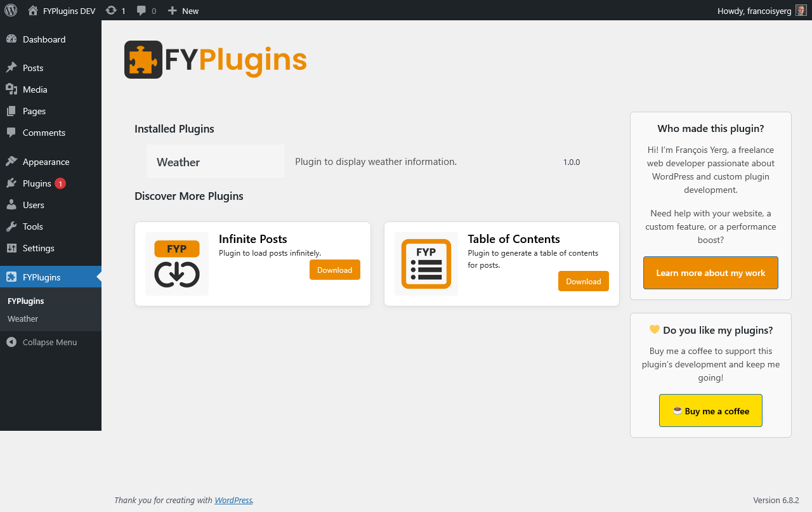This screenshot has width=812, height=512.
Task: Check comments via the speech bubble icon
Action: point(141,10)
